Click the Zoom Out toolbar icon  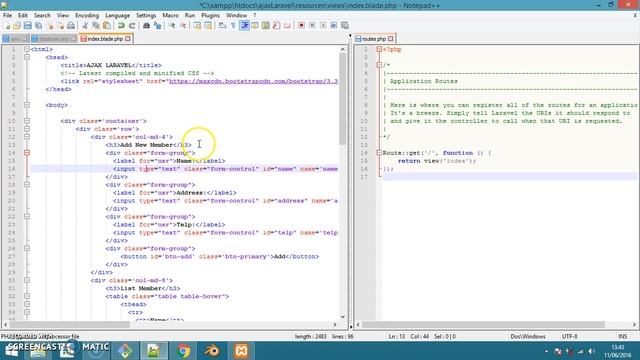tap(183, 26)
